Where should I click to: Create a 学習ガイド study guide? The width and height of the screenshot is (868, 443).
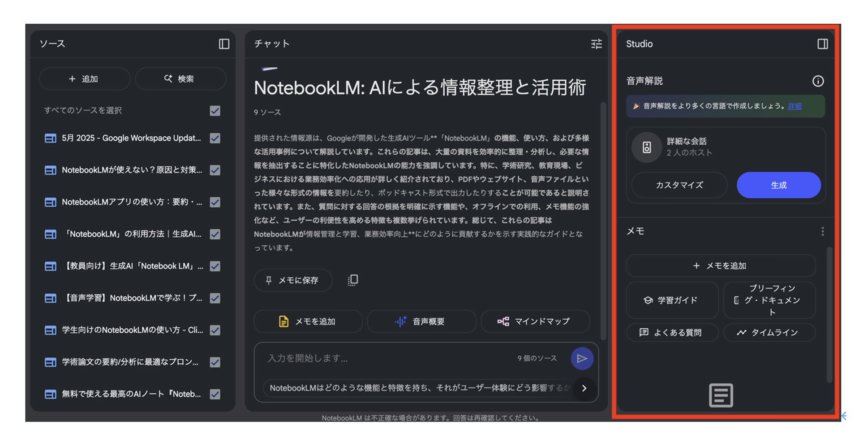pyautogui.click(x=672, y=300)
